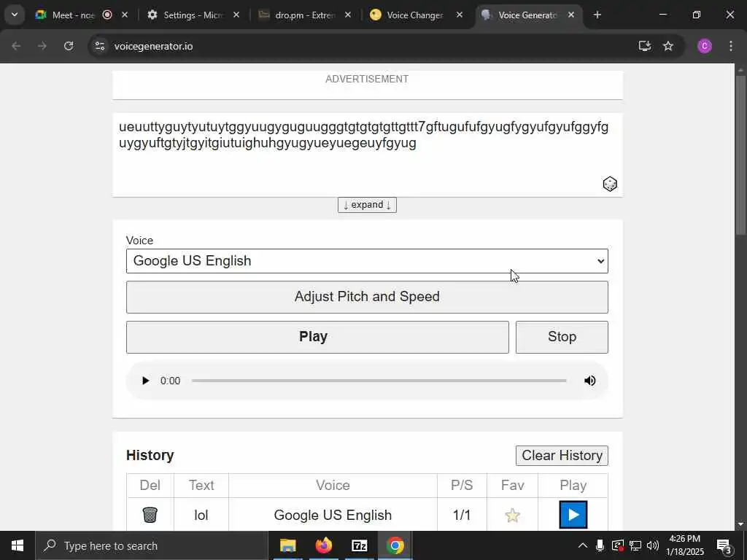Focus the text input area with gibberish

(x=367, y=155)
